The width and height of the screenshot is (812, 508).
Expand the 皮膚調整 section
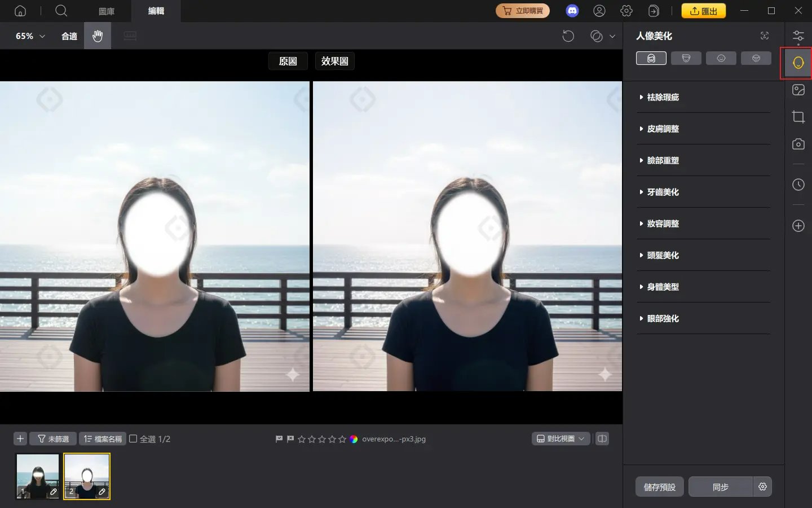(x=663, y=129)
